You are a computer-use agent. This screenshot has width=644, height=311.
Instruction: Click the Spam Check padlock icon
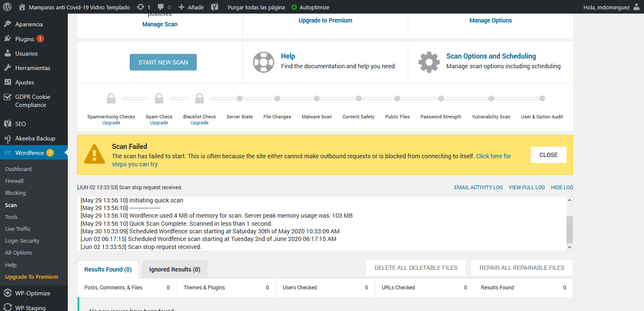coord(159,98)
